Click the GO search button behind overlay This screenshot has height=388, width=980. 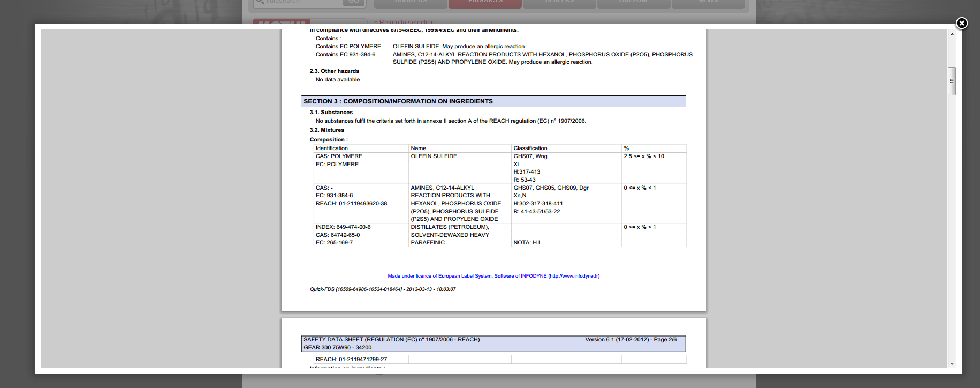click(x=354, y=3)
